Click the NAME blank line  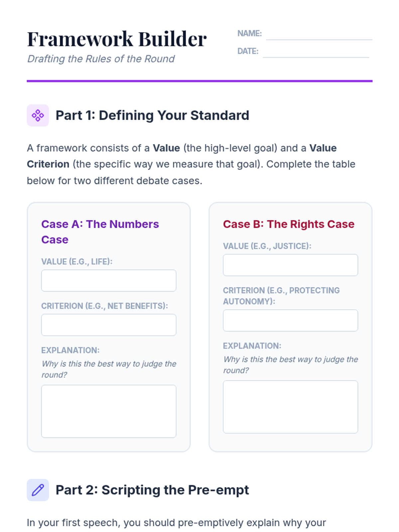(x=319, y=35)
